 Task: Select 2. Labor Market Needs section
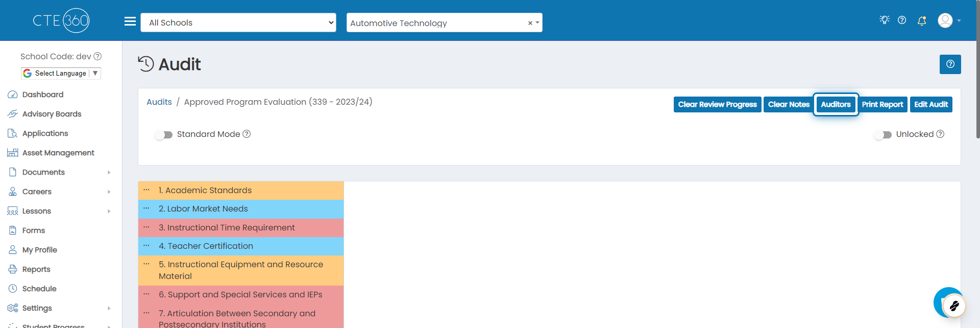click(x=241, y=208)
